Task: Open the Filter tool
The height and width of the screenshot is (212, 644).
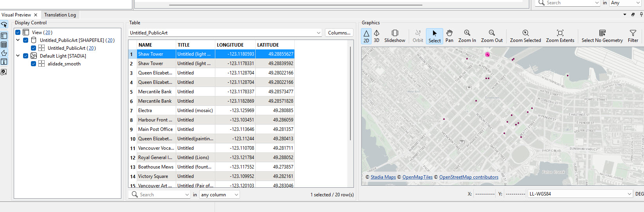Action: (633, 36)
